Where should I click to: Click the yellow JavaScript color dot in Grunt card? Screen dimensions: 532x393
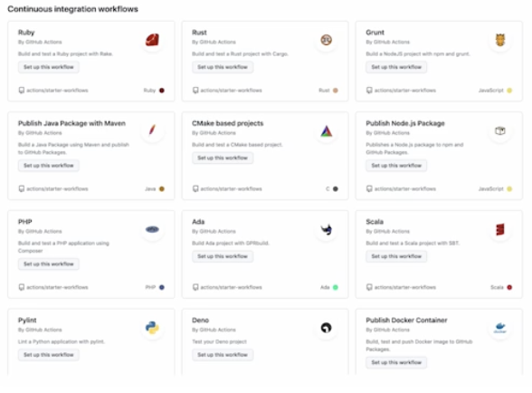point(509,91)
